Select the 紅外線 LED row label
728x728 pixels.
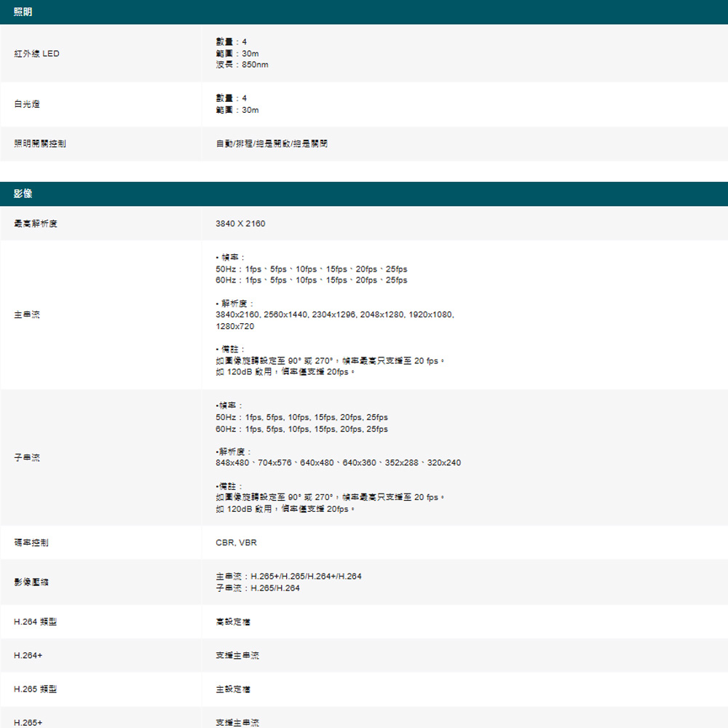[x=36, y=54]
